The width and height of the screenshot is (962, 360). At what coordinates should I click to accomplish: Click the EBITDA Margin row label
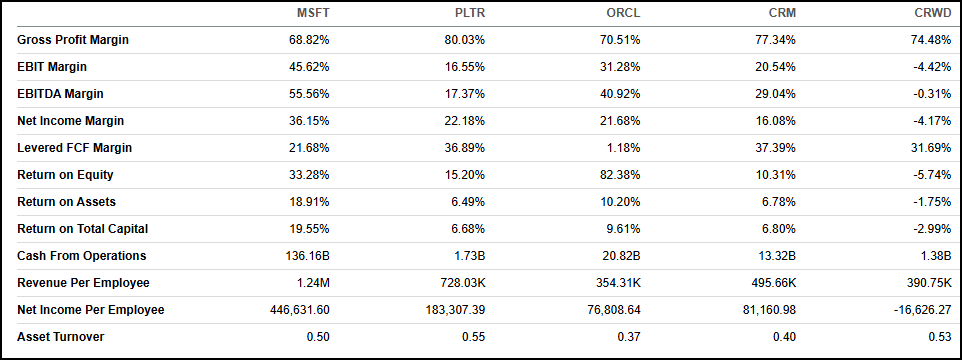60,94
